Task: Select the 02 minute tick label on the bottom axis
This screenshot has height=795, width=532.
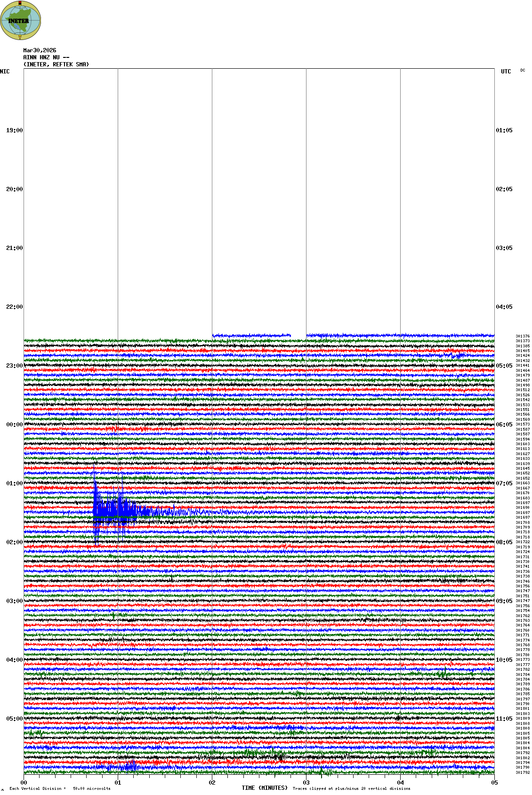Action: 212,783
